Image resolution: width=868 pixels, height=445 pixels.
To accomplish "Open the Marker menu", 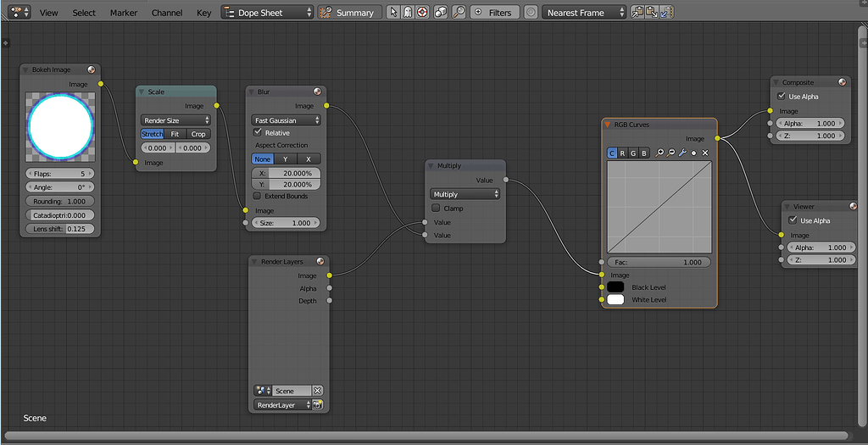I will click(124, 12).
